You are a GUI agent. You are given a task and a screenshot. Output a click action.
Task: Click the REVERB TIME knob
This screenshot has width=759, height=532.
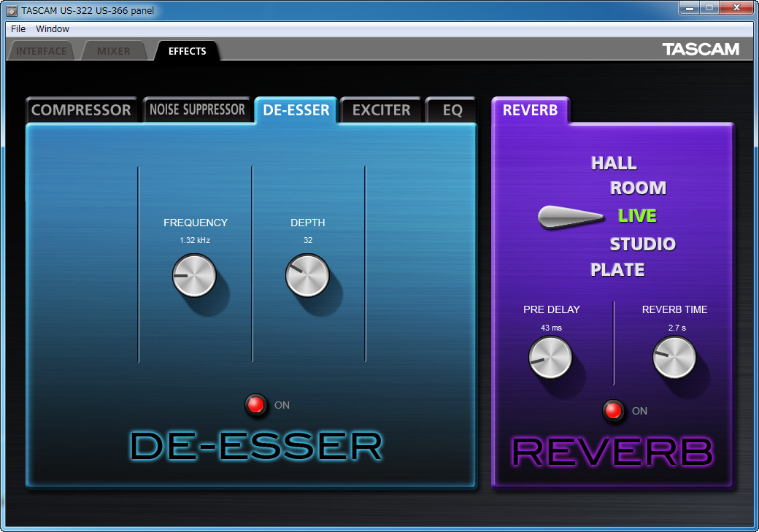click(x=674, y=358)
